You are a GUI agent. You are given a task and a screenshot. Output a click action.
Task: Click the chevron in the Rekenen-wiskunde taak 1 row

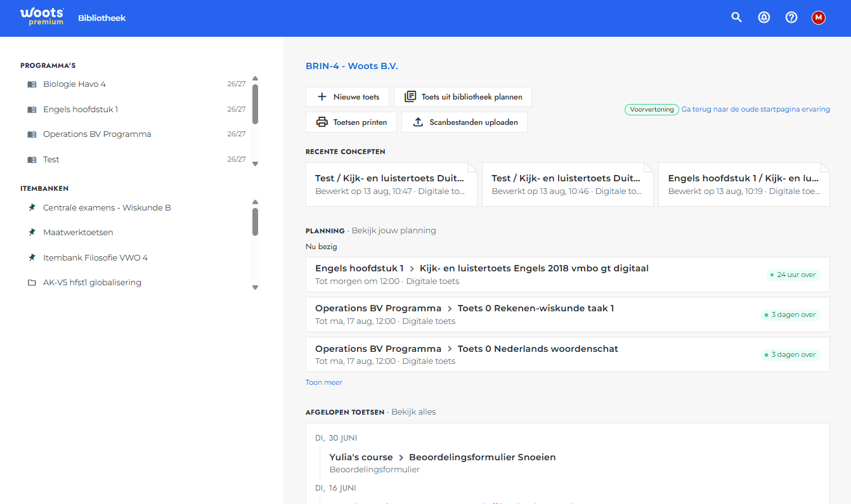click(x=450, y=309)
